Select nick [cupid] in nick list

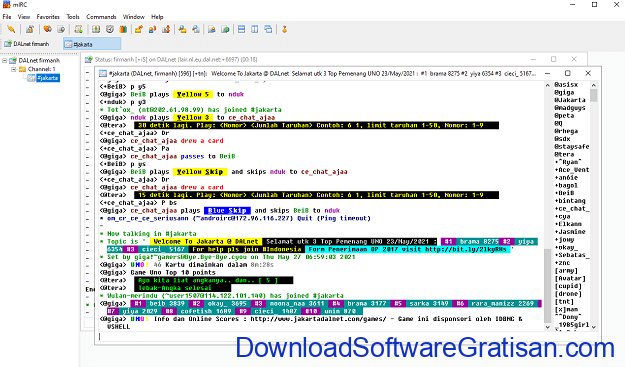(x=568, y=286)
